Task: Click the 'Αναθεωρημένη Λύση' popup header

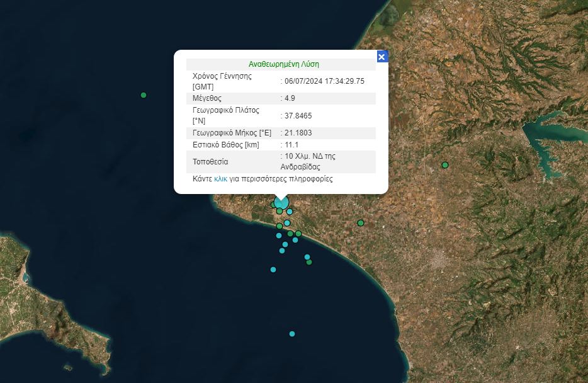Action: pos(283,64)
